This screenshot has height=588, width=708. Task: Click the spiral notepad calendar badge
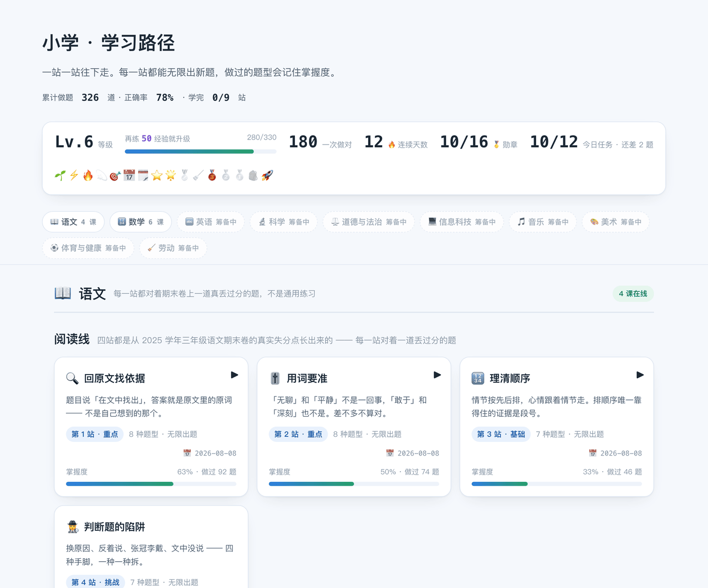[x=143, y=175]
